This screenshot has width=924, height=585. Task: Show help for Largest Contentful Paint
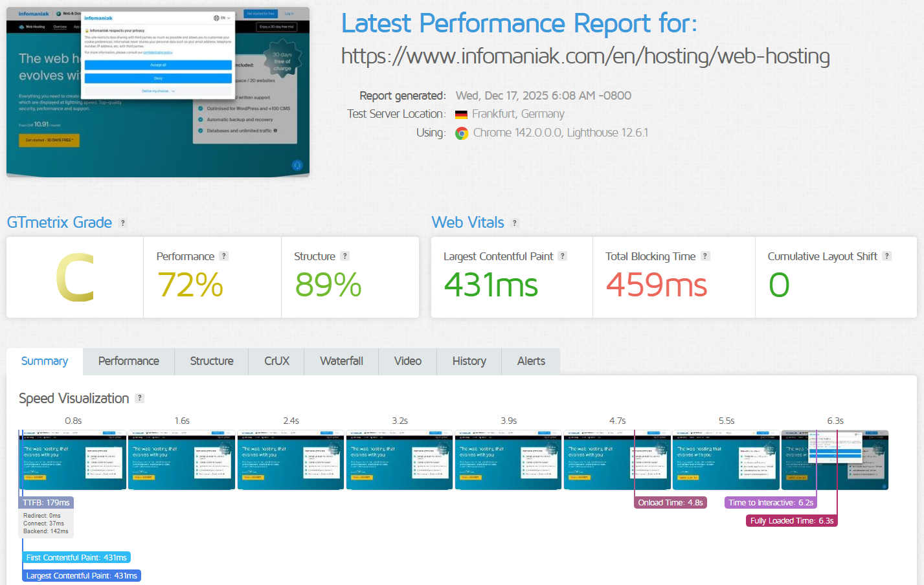click(x=563, y=256)
